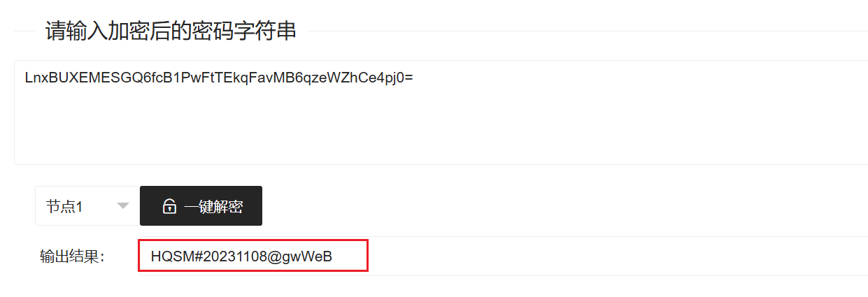This screenshot has height=297, width=868.
Task: Click the unlock padlock icon on decrypt button
Action: pos(169,206)
